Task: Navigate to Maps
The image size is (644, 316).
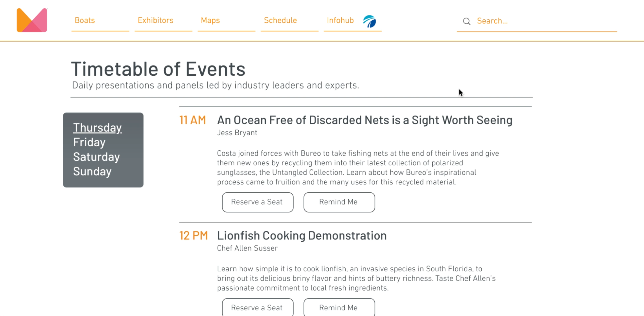Action: coord(210,20)
